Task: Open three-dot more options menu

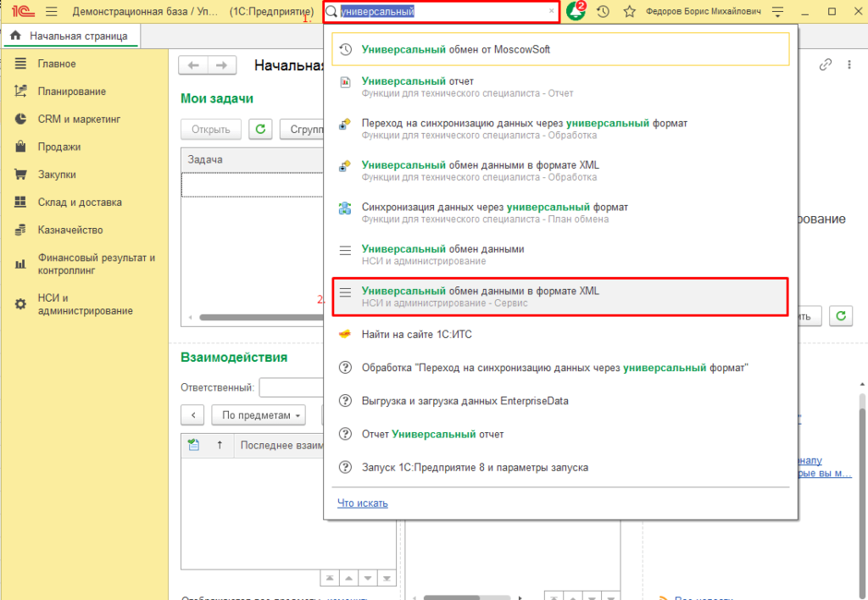Action: 849,64
